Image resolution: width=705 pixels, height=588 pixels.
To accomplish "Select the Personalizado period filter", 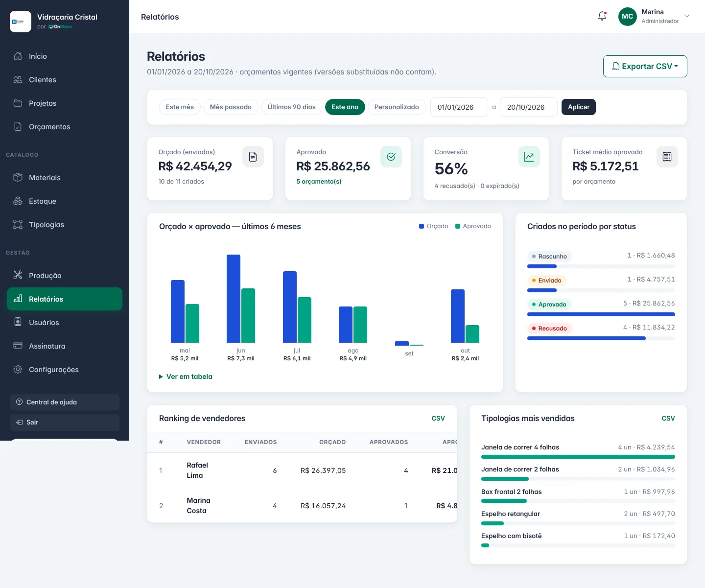I will 397,107.
